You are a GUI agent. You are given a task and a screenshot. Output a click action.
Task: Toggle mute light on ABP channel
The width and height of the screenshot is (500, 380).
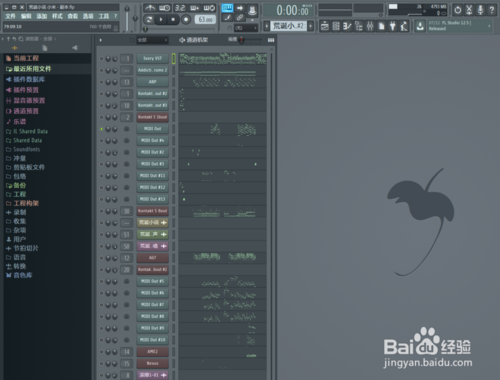click(x=101, y=82)
